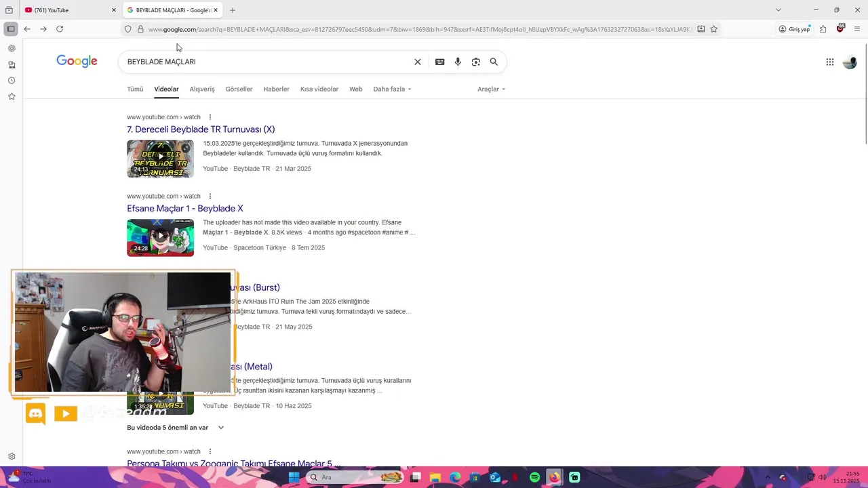
Task: Open the Google apps grid
Action: (x=830, y=62)
